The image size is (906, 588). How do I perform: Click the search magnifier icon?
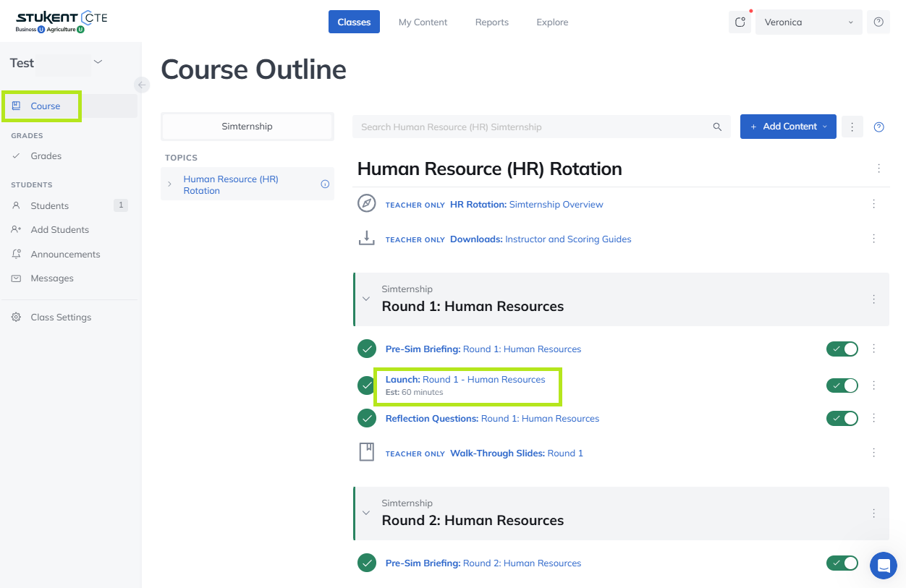[x=717, y=127]
